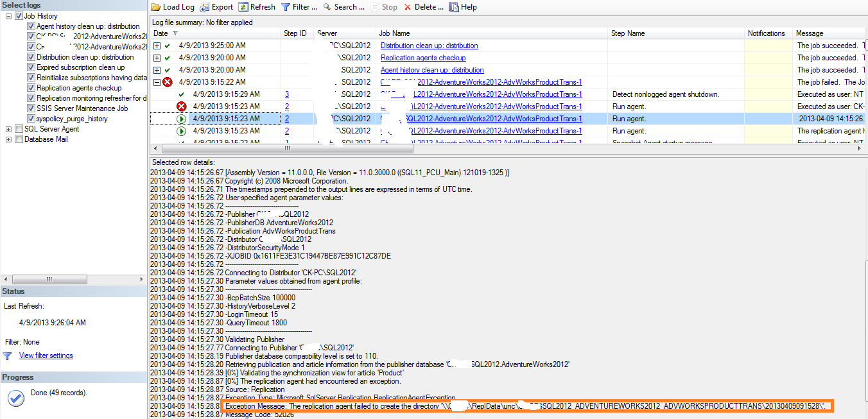The width and height of the screenshot is (868, 419).
Task: Click the Search toolbar icon
Action: [344, 7]
